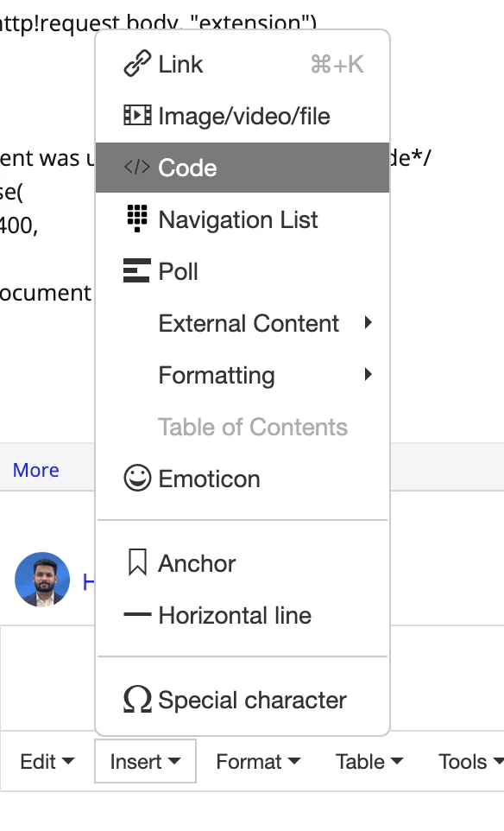Expand the Formatting submenu arrow
The image size is (504, 831).
[x=369, y=374]
